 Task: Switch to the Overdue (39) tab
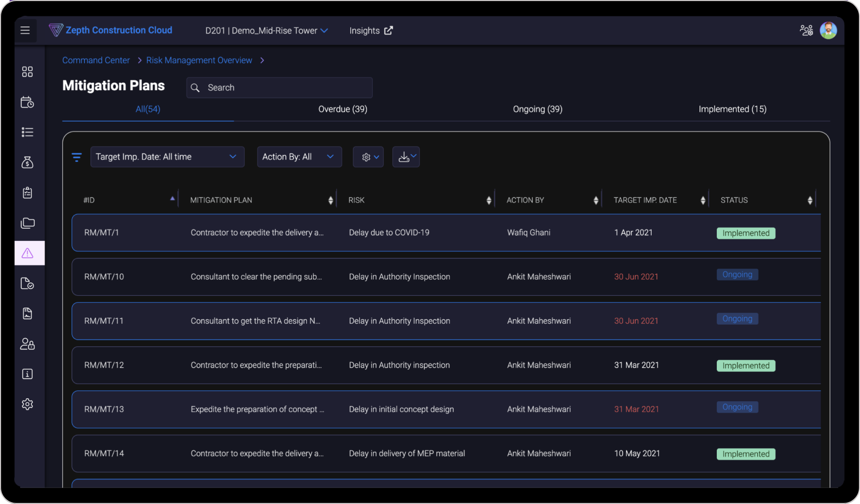[x=343, y=109]
